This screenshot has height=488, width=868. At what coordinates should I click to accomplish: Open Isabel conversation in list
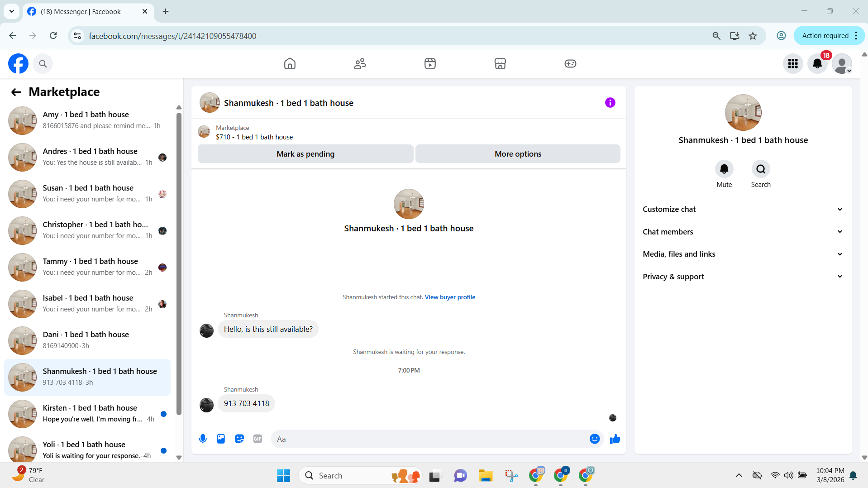87,304
